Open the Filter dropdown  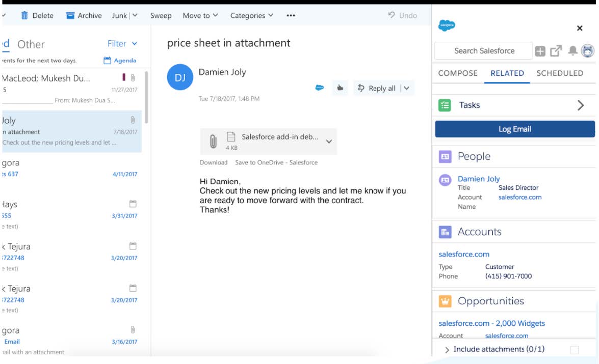(122, 44)
